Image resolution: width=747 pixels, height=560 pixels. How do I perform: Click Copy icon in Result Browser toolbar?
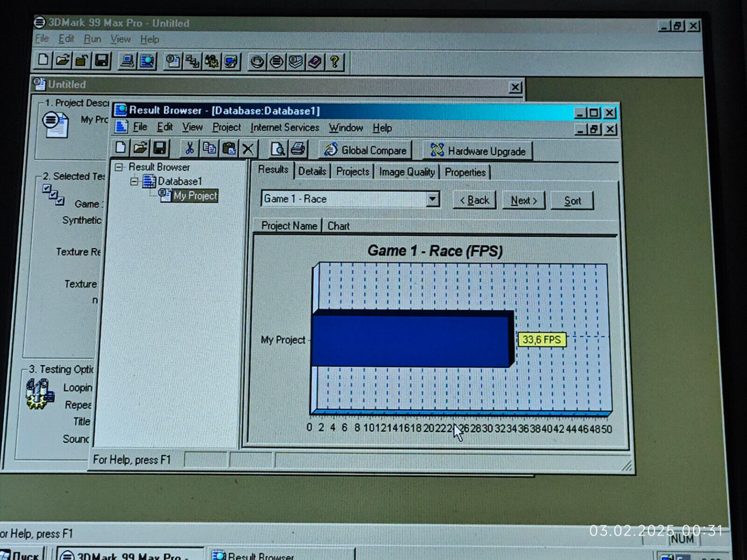(x=209, y=149)
